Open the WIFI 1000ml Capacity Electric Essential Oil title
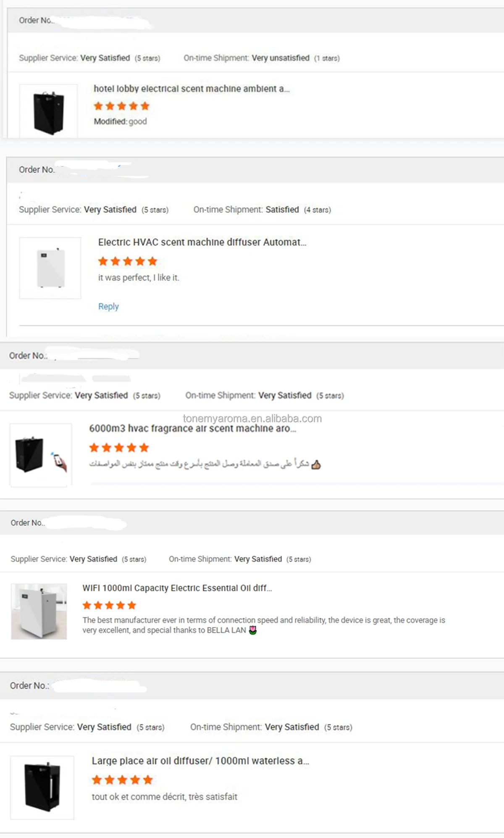504x838 pixels. click(x=177, y=588)
